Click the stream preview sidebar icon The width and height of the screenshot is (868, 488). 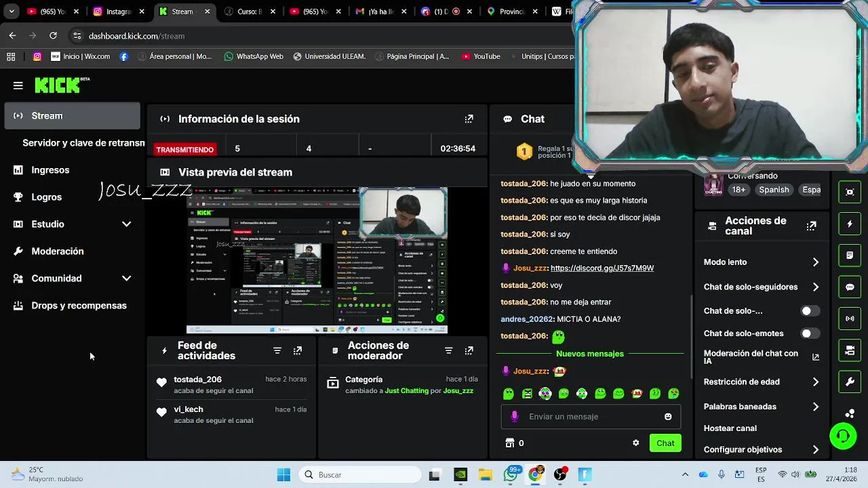pyautogui.click(x=850, y=192)
